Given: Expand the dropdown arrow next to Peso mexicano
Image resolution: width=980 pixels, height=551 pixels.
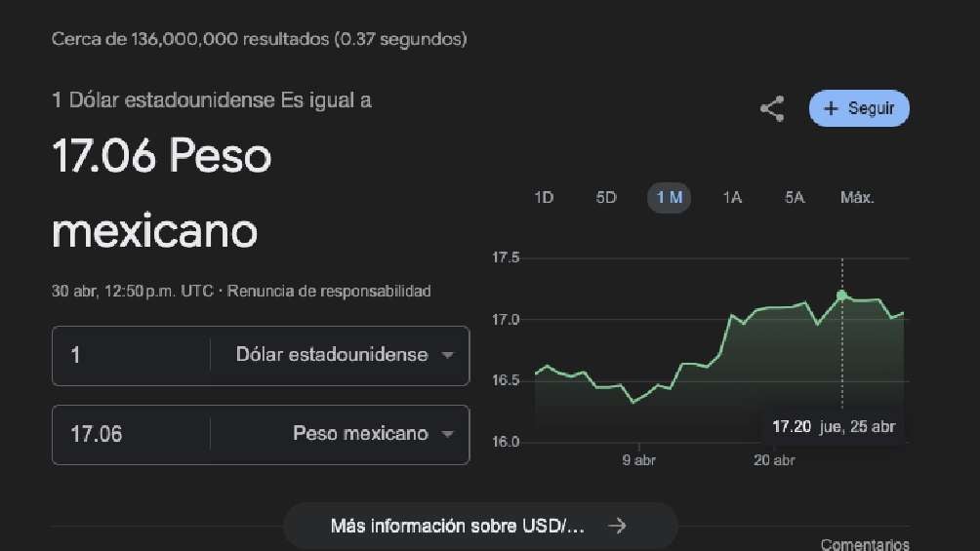Looking at the screenshot, I should coord(448,434).
